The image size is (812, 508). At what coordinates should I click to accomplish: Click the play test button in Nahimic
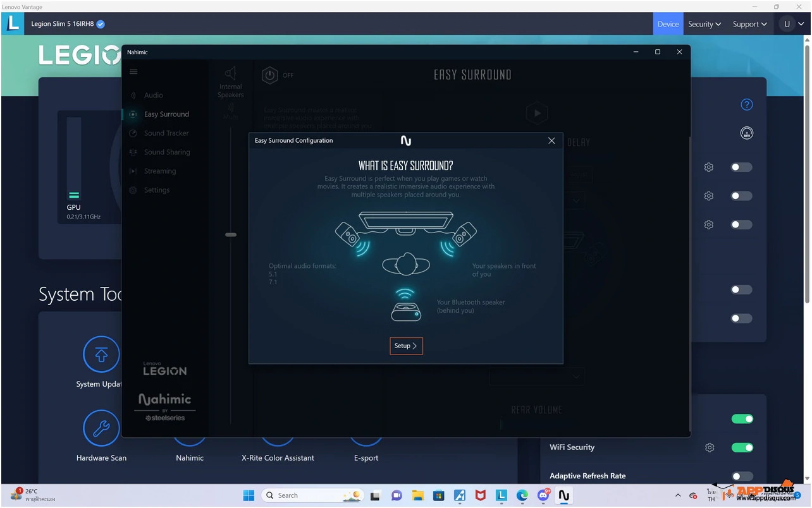pyautogui.click(x=537, y=114)
